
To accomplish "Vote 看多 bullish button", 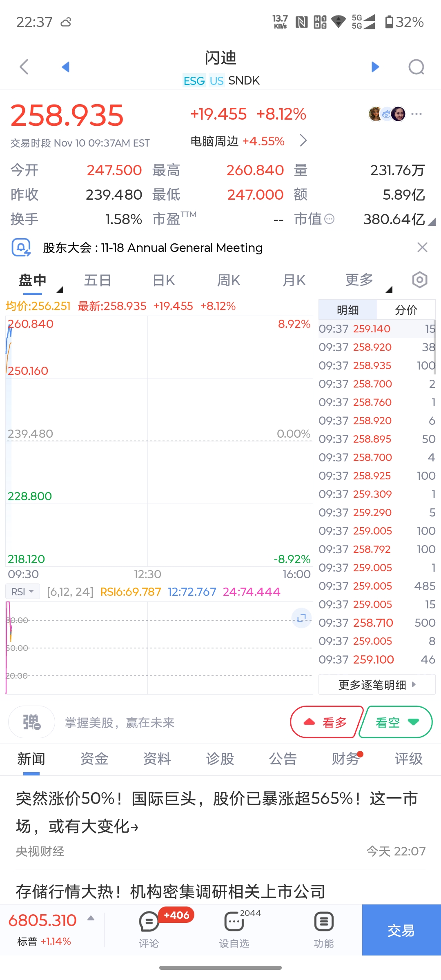I will 327,722.
